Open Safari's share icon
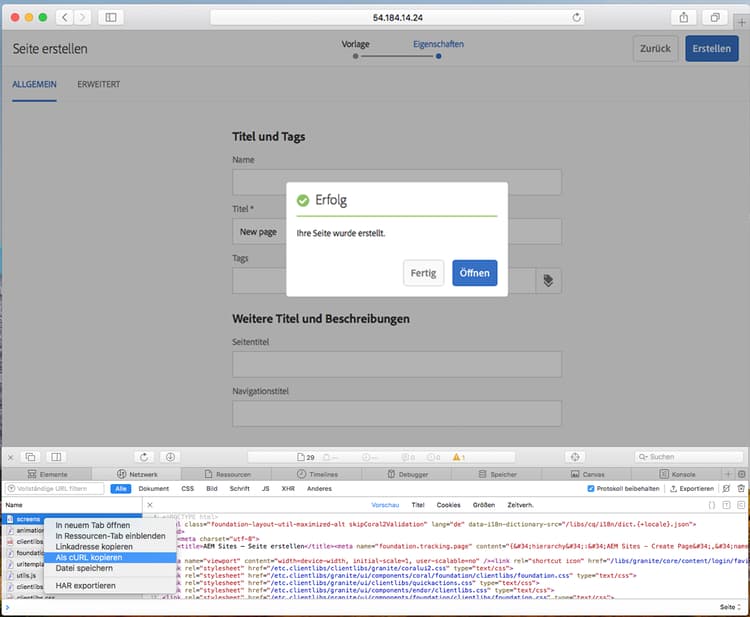 (x=684, y=18)
